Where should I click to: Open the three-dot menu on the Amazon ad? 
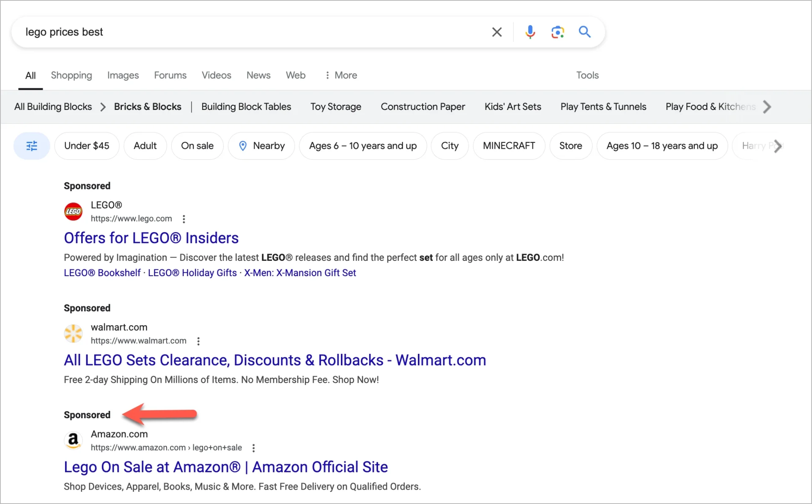[x=254, y=448]
